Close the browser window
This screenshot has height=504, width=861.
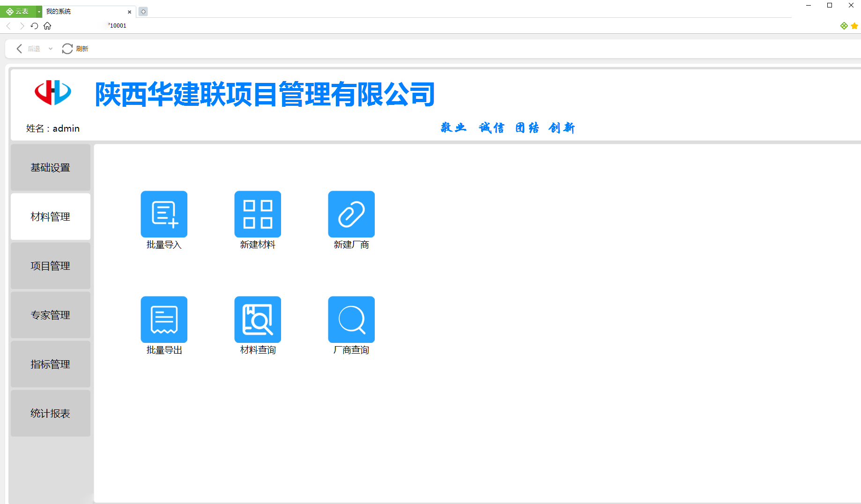[x=851, y=5]
